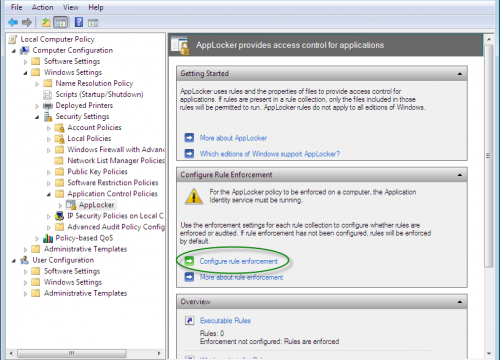Collapse Windows Settings under Computer Configuration
Screen dimensions: 500x360
[25, 73]
